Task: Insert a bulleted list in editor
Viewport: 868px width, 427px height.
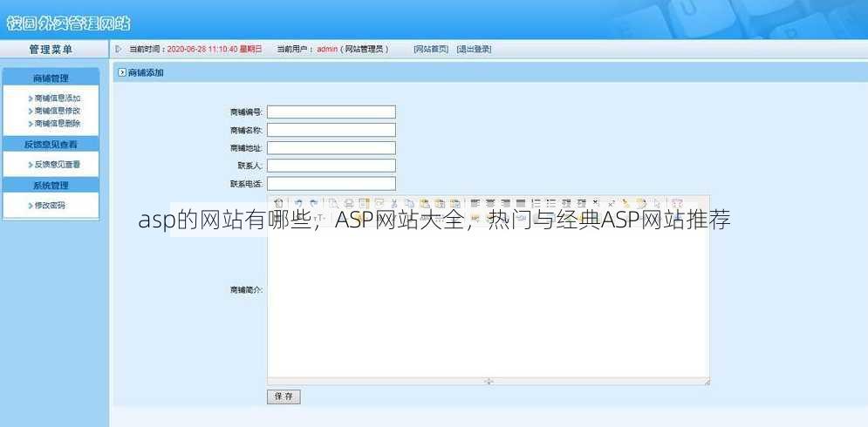Action: click(x=550, y=204)
